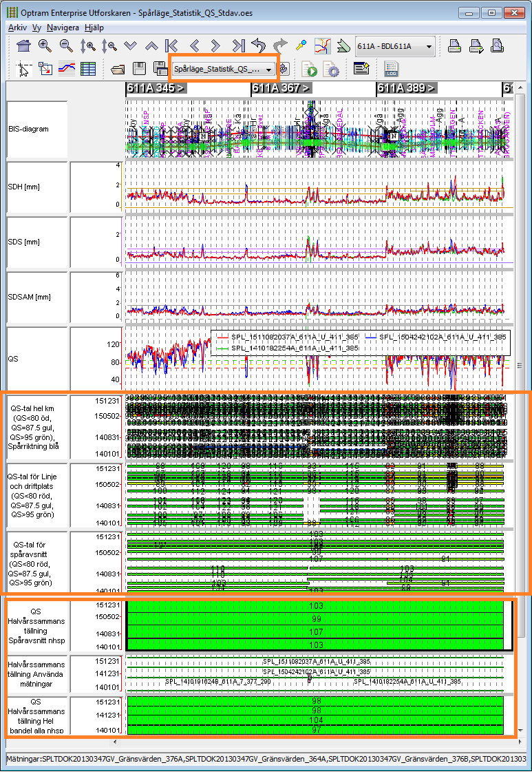Click the table grid view icon
The width and height of the screenshot is (532, 774).
88,69
